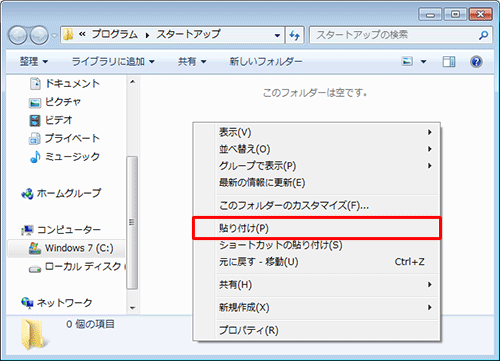
Task: Click the folder icon in address bar
Action: tap(68, 34)
